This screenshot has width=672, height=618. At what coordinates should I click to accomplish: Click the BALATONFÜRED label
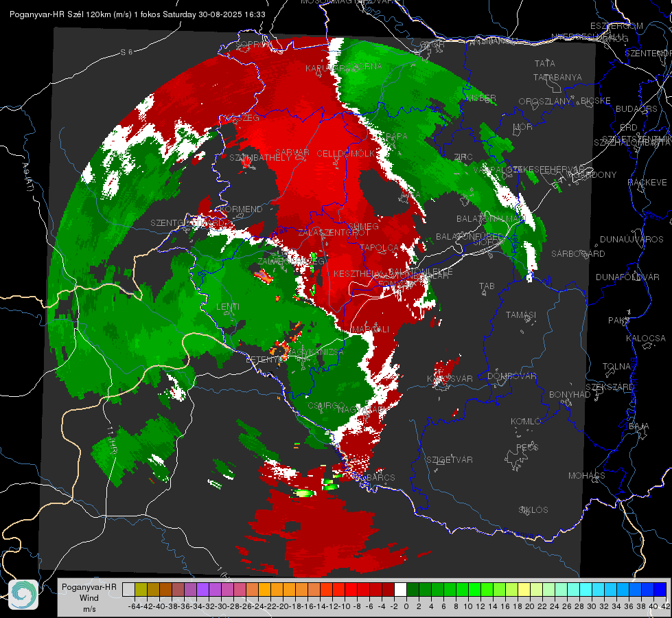pos(470,237)
